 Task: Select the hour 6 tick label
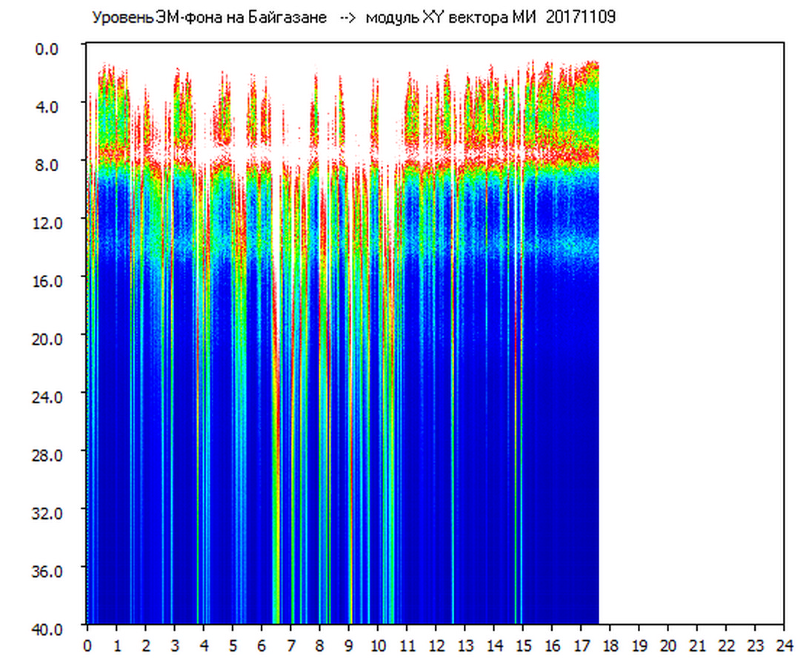pyautogui.click(x=262, y=646)
